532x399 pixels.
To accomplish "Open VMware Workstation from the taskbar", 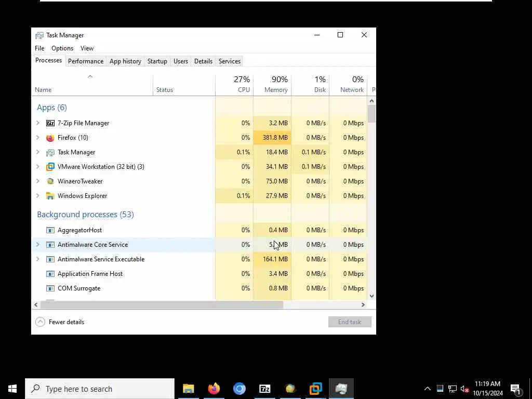I will pyautogui.click(x=315, y=389).
